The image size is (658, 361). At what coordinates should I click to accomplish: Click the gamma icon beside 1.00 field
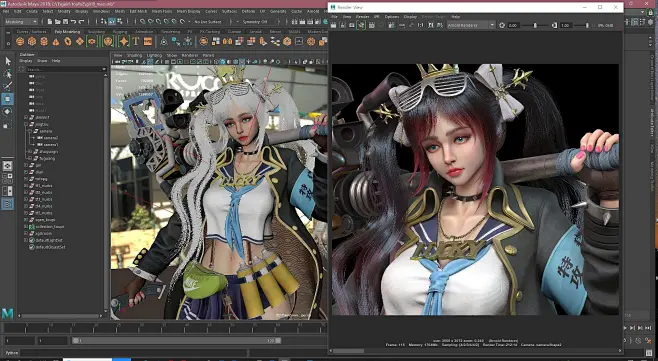click(x=554, y=25)
